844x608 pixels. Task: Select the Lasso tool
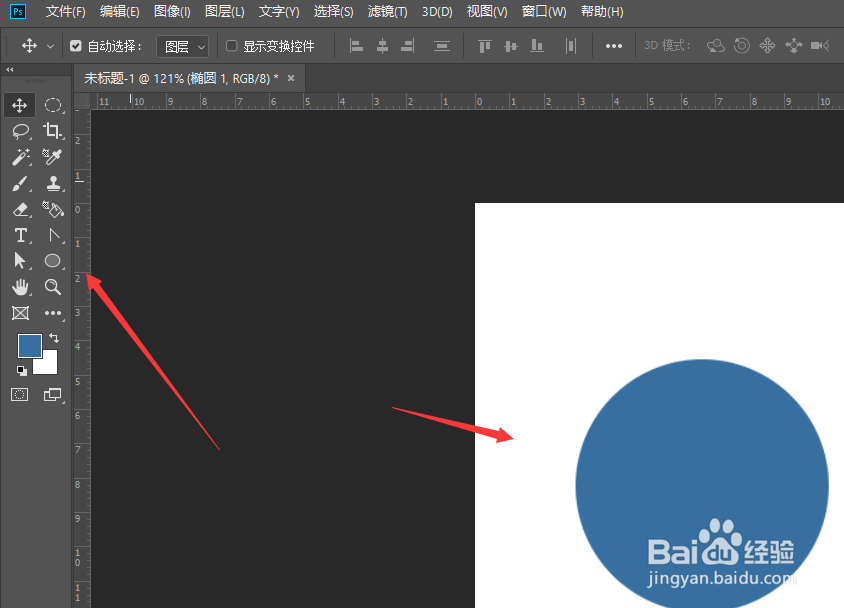tap(20, 131)
